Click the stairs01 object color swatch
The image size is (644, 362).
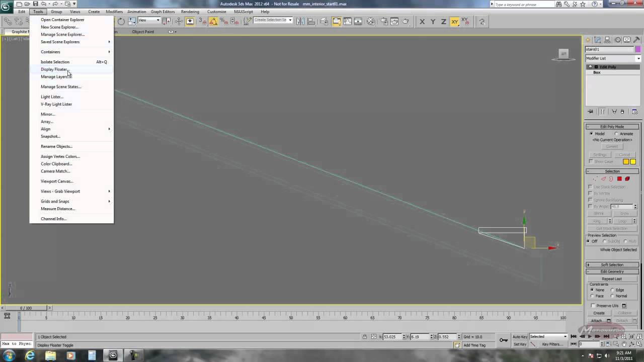coord(638,49)
